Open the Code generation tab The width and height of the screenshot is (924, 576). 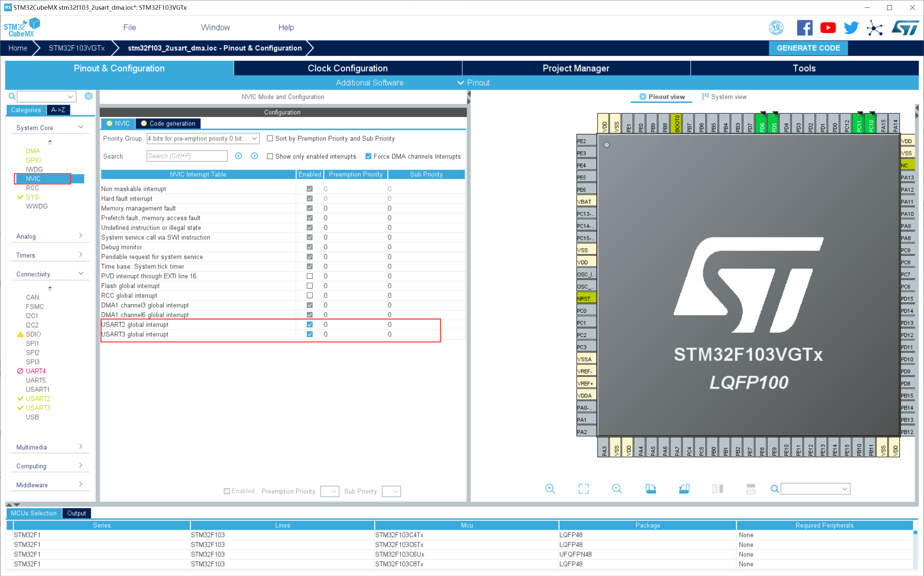[168, 123]
